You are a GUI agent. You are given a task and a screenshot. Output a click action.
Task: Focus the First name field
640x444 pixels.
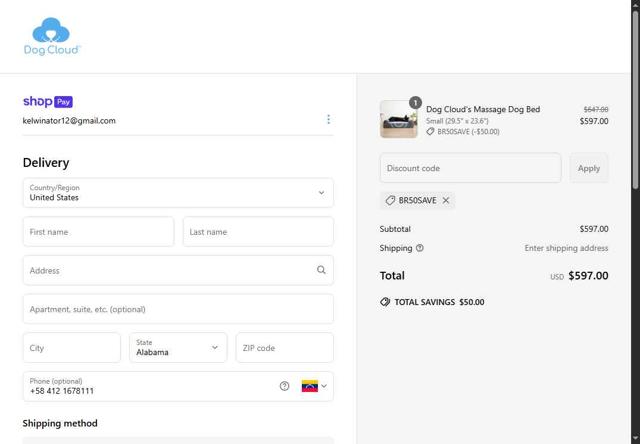coord(98,231)
